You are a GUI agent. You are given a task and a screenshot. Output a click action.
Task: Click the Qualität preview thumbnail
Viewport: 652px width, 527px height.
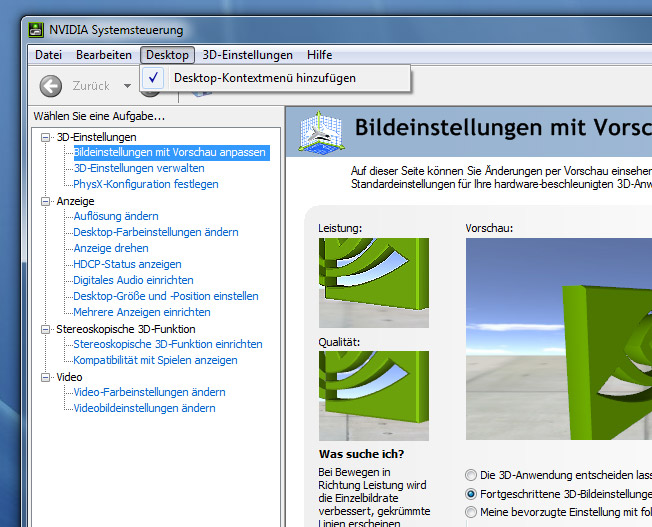(374, 396)
